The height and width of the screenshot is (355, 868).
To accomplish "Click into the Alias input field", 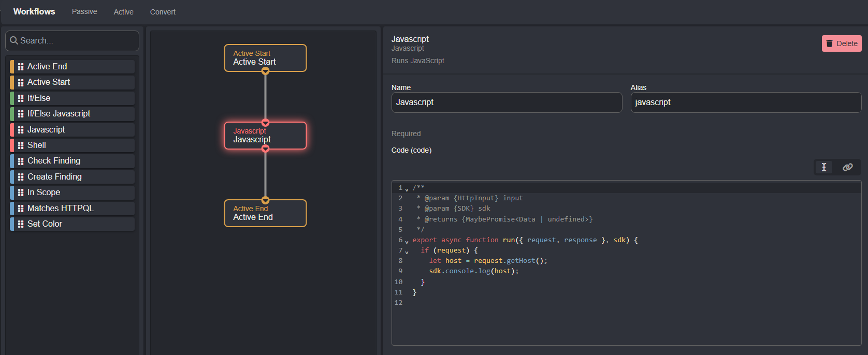I will tap(745, 102).
